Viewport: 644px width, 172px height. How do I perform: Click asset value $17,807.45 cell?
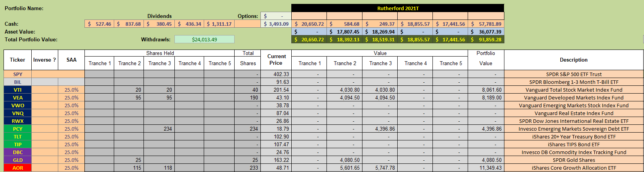pyautogui.click(x=344, y=32)
